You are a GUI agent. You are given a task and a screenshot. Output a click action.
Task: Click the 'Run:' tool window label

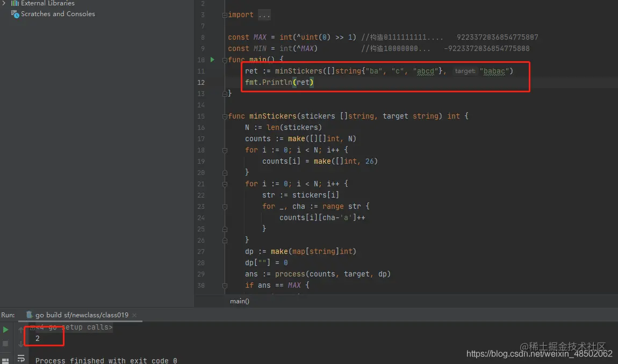(8, 315)
